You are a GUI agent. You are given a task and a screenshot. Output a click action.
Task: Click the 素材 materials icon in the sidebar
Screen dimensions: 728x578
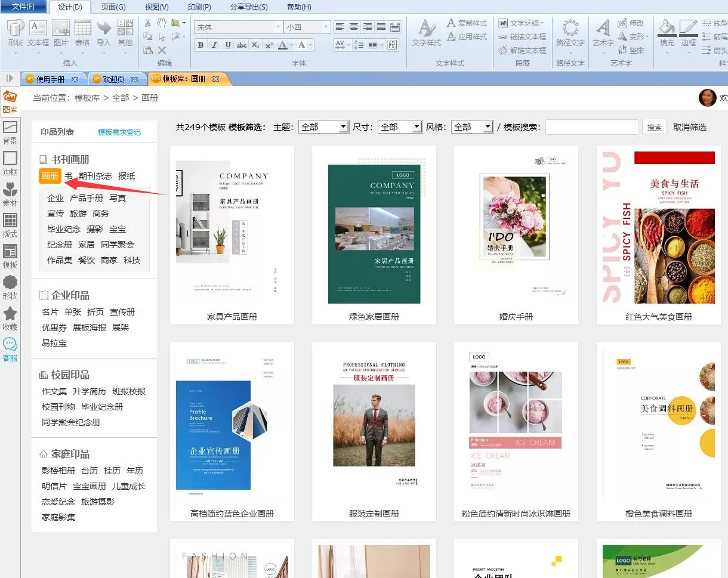10,194
